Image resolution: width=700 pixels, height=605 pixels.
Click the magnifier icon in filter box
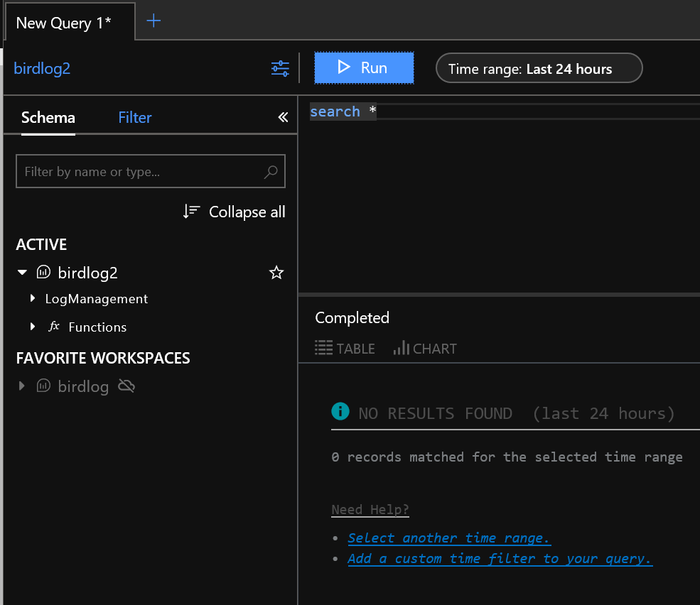click(x=271, y=172)
